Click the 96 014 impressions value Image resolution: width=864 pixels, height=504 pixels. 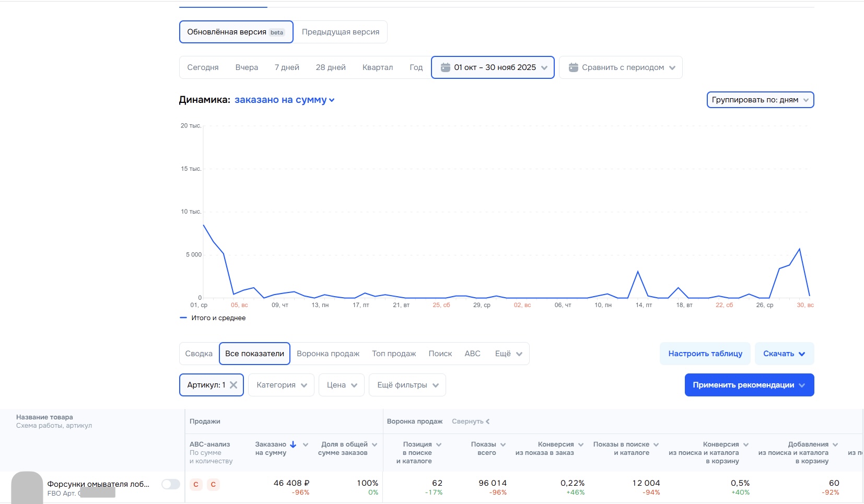tap(493, 483)
